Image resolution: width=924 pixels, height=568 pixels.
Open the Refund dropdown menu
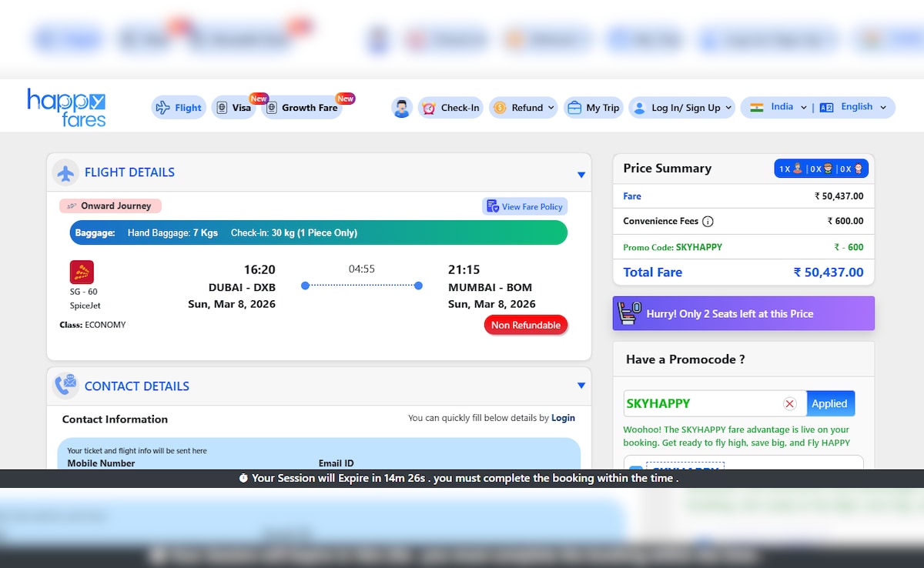tap(525, 108)
